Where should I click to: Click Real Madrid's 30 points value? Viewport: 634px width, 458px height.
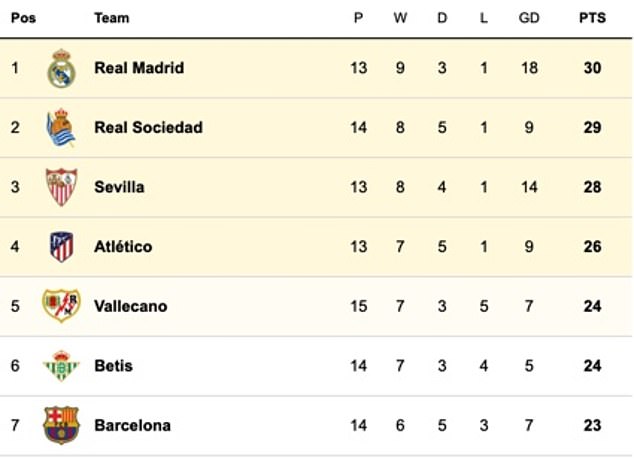(592, 68)
